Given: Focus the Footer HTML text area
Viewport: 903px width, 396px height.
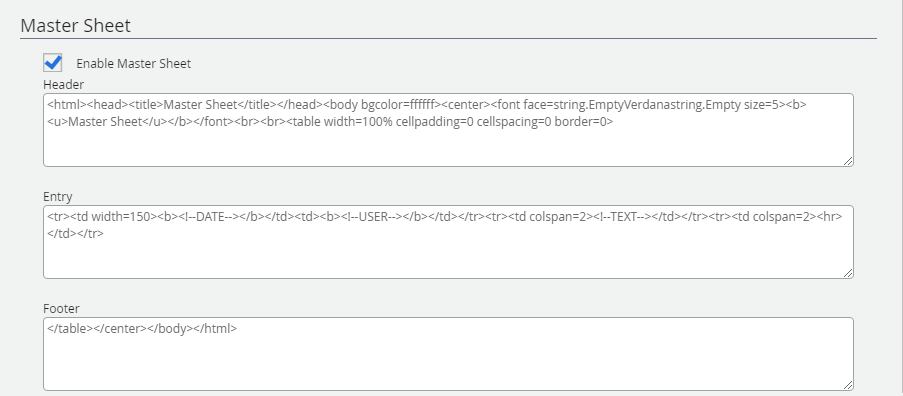Looking at the screenshot, I should click(448, 354).
